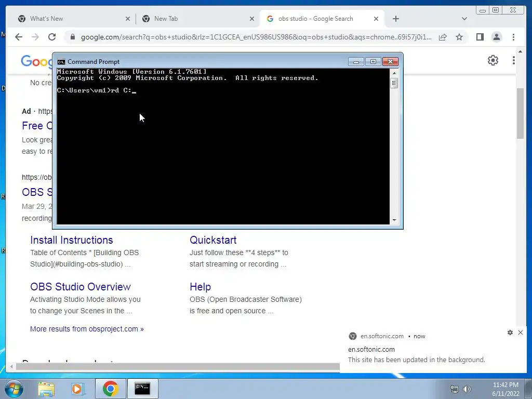Dismiss the softonic notification
Screen dimensions: 532x399
coord(521,332)
